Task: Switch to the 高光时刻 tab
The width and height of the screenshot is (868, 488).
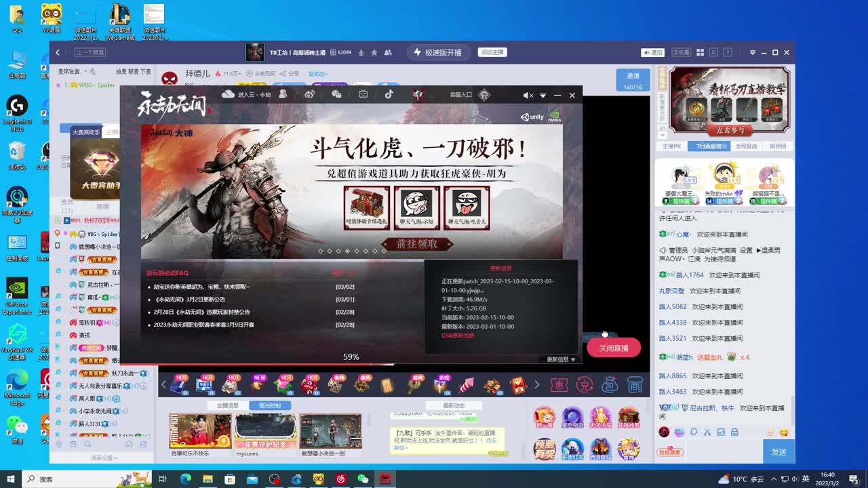Action: [269, 405]
